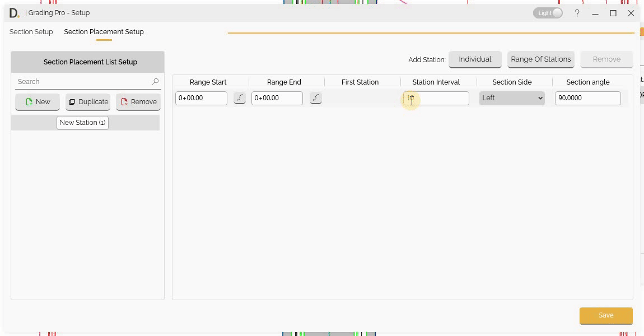
Task: Switch to the Section Setup tab
Action: coord(31,32)
